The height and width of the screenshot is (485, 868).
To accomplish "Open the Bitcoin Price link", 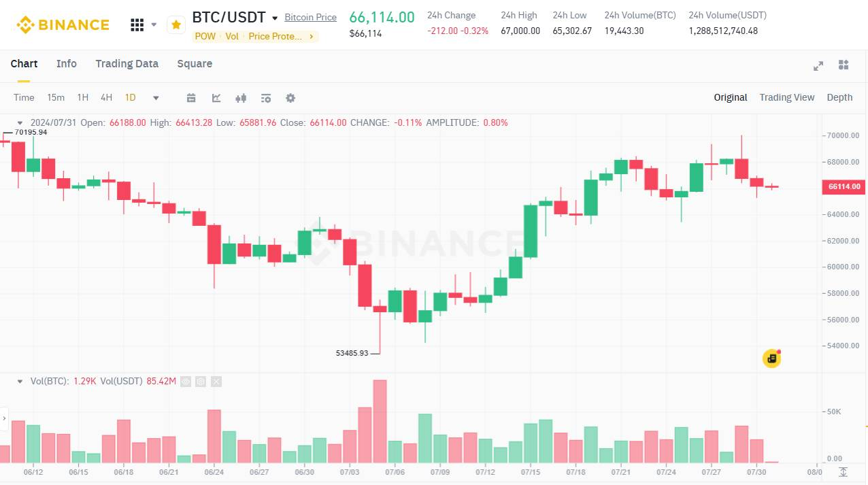I will pyautogui.click(x=311, y=17).
